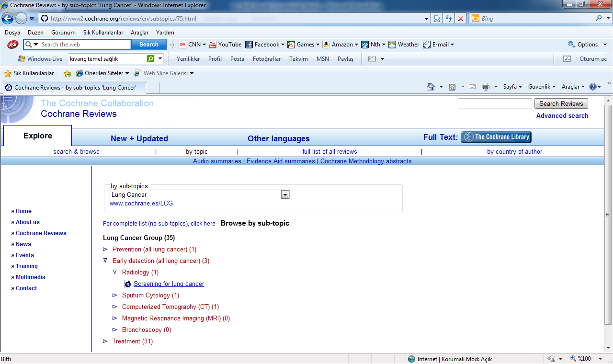Image resolution: width=613 pixels, height=364 pixels.
Task: Open the Amazon toolbar shortcut
Action: point(340,45)
